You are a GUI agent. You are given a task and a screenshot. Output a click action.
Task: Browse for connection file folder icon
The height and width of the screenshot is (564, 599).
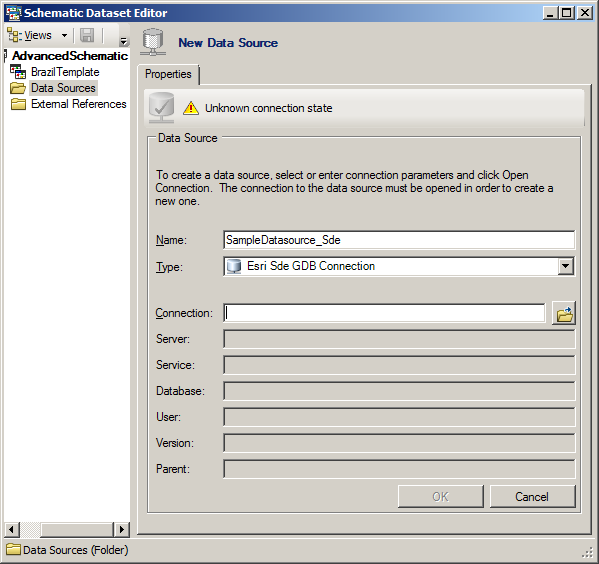tap(564, 313)
